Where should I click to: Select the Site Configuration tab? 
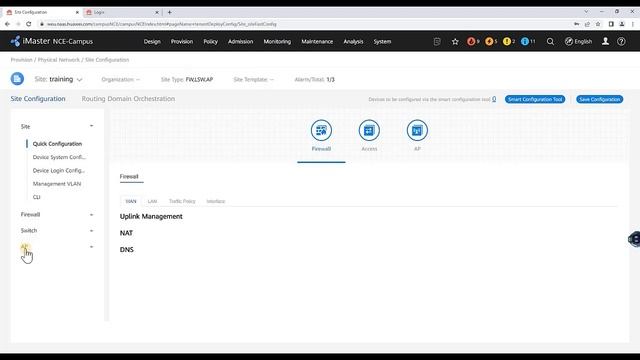[x=38, y=99]
